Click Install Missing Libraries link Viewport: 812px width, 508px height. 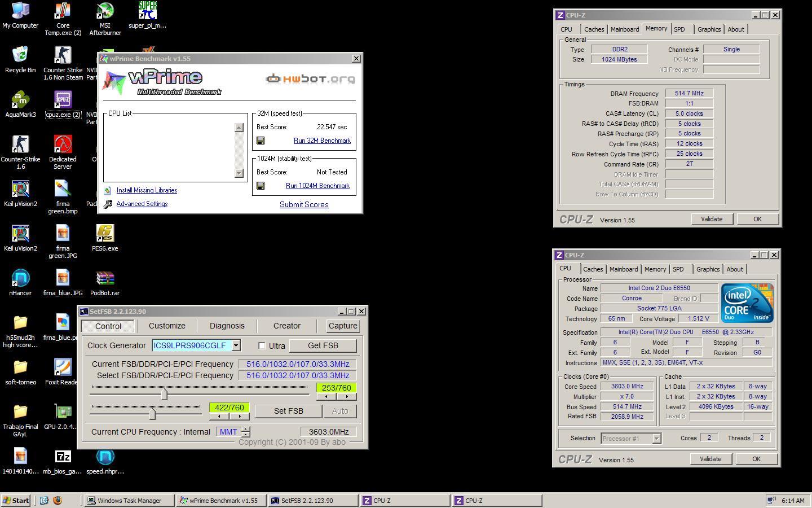point(147,190)
